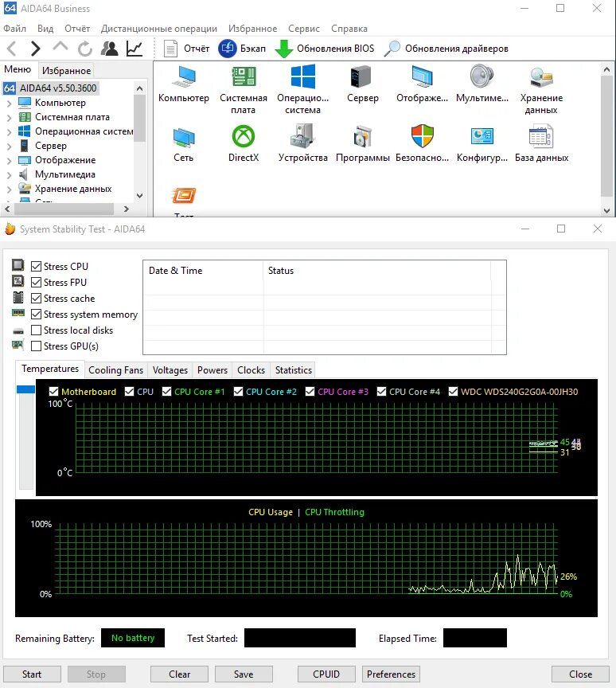Click the Start button
This screenshot has width=616, height=688.
coord(32,674)
